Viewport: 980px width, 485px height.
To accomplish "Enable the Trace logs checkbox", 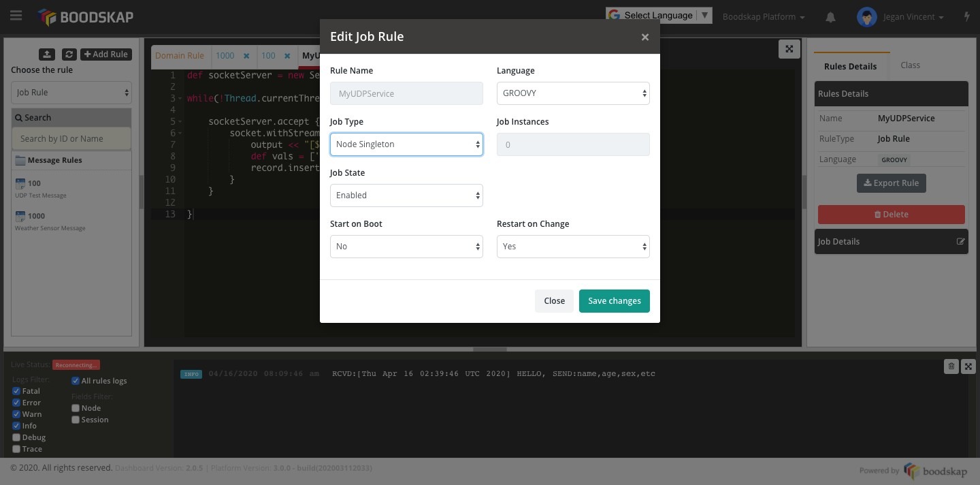I will (16, 449).
